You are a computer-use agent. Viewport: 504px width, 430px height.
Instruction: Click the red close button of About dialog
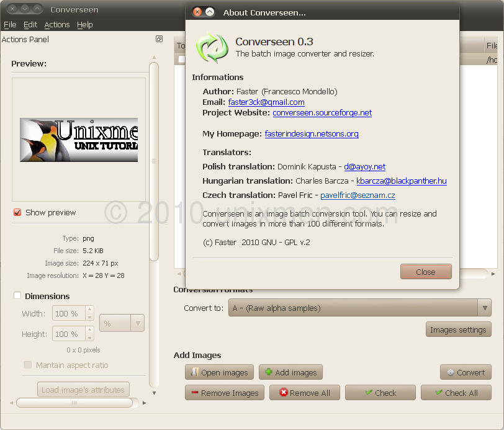coord(197,12)
